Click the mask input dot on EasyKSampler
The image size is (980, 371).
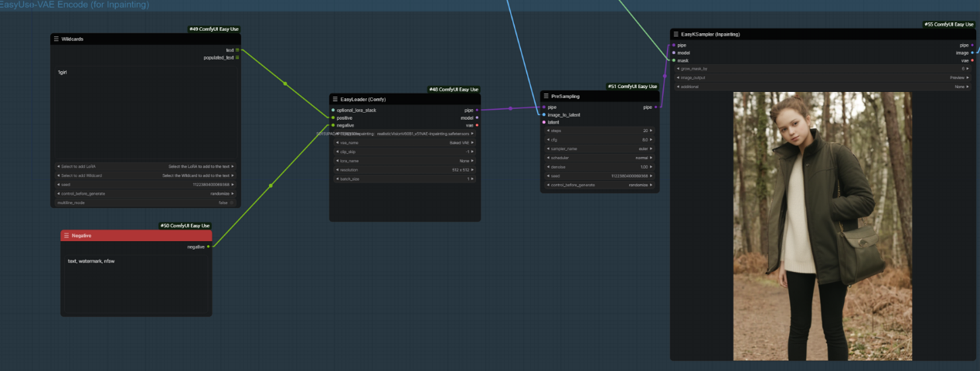point(674,60)
